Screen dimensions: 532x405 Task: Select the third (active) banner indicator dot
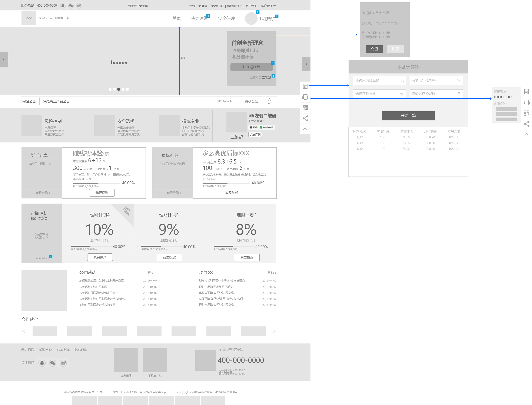point(119,89)
